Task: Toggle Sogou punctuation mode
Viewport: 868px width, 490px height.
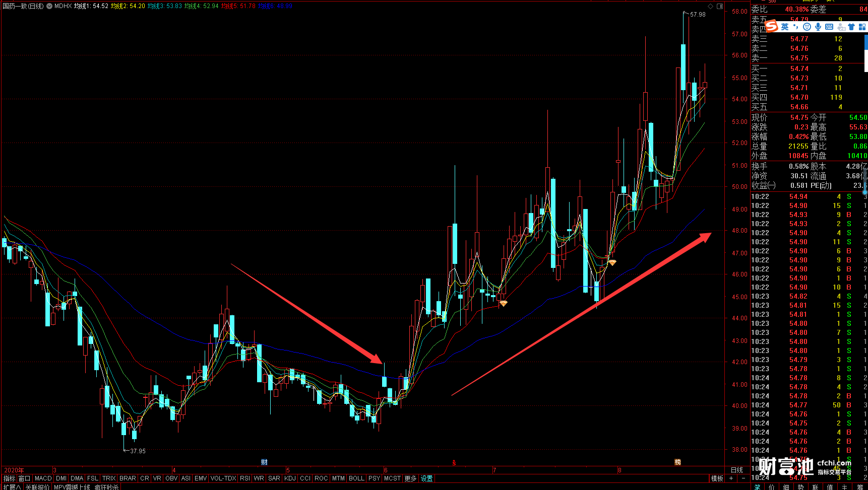Action: 796,27
